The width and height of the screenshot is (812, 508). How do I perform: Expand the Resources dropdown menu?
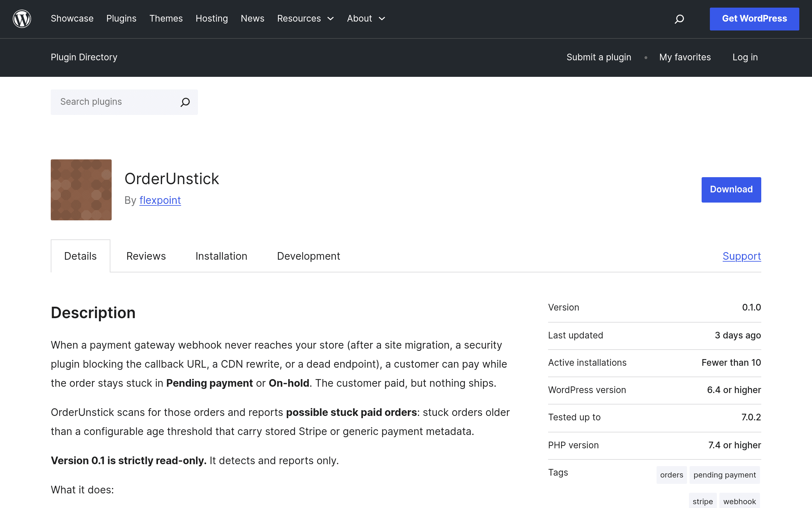(x=305, y=18)
